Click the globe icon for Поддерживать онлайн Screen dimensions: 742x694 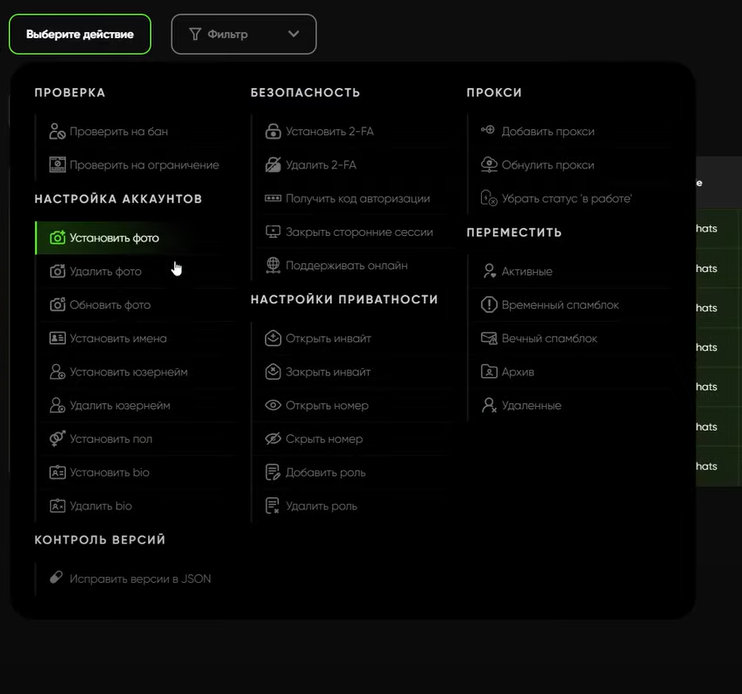(272, 266)
